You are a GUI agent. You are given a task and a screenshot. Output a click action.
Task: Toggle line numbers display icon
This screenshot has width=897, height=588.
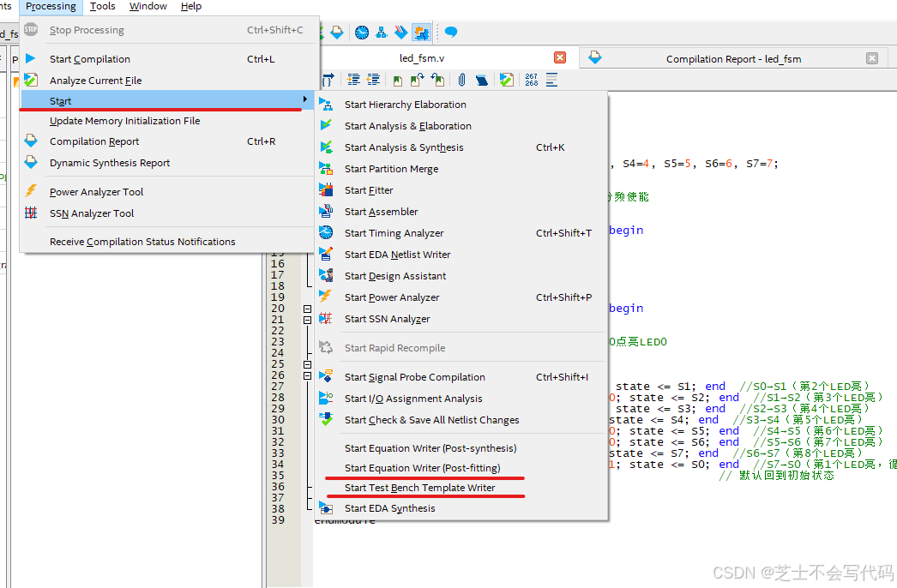pyautogui.click(x=532, y=80)
